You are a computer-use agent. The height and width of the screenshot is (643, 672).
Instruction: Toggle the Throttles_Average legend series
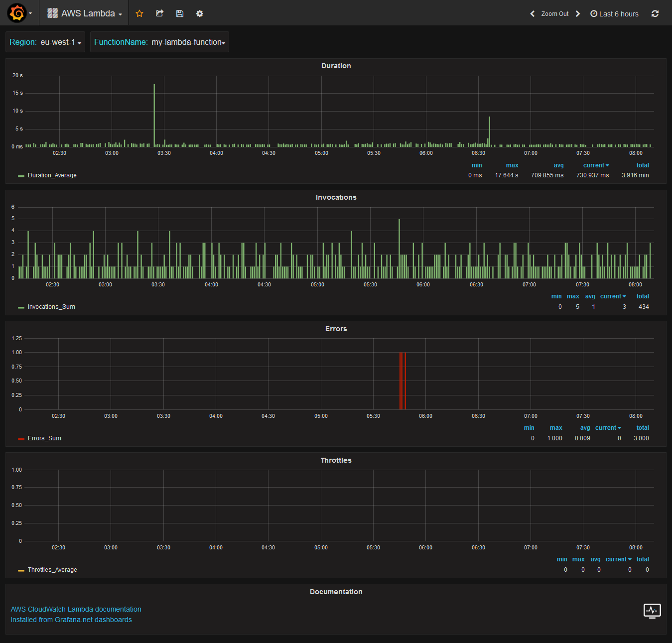(52, 570)
